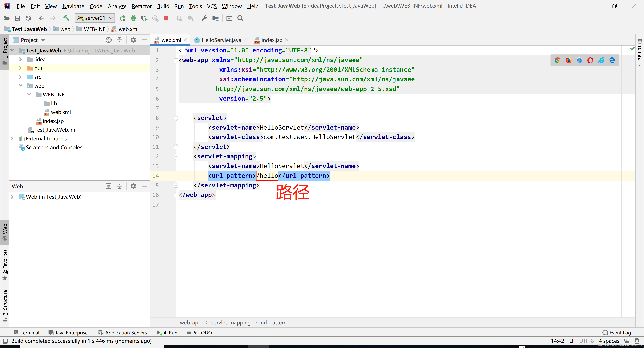Open Web panel gear settings
The height and width of the screenshot is (348, 644).
point(133,186)
